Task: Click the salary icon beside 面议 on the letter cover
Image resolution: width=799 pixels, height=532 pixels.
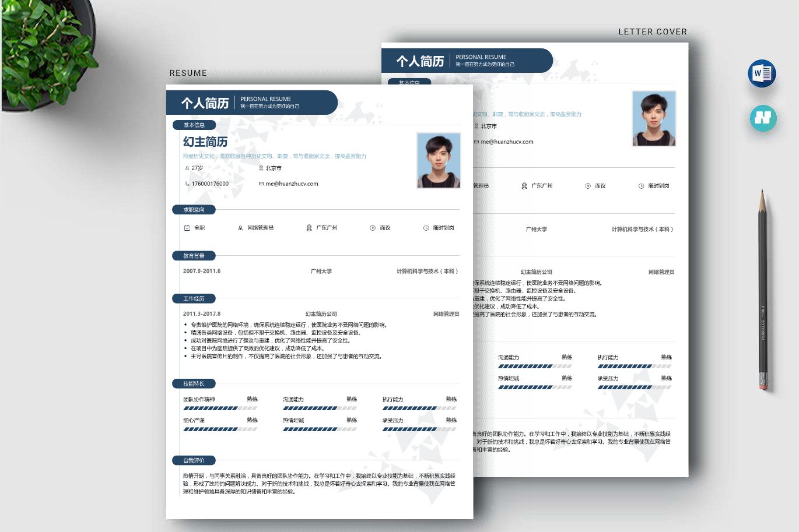Action: tap(588, 186)
